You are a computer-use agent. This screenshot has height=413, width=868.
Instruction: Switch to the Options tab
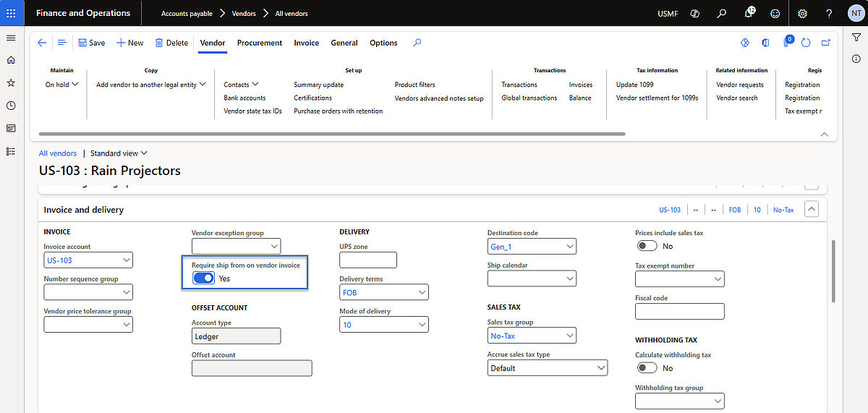[383, 43]
